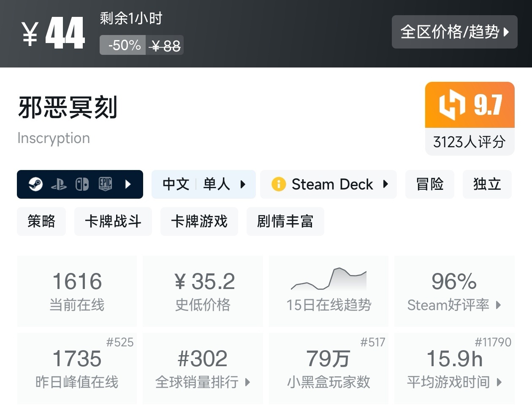Expand the Steam Deck compatibility chevron
532x405 pixels.
pyautogui.click(x=385, y=184)
